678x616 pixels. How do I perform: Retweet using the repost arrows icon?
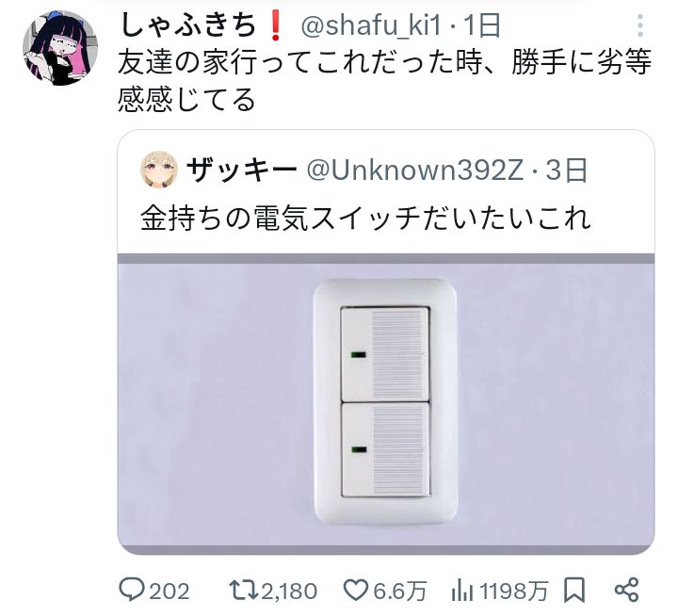[x=243, y=590]
